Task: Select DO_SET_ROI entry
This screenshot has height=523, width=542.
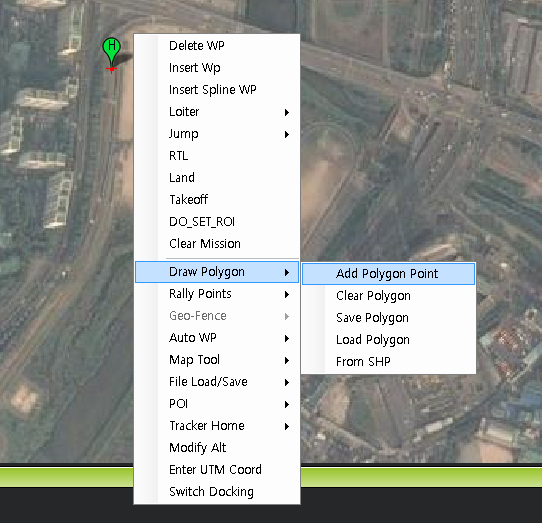Action: pos(217,222)
